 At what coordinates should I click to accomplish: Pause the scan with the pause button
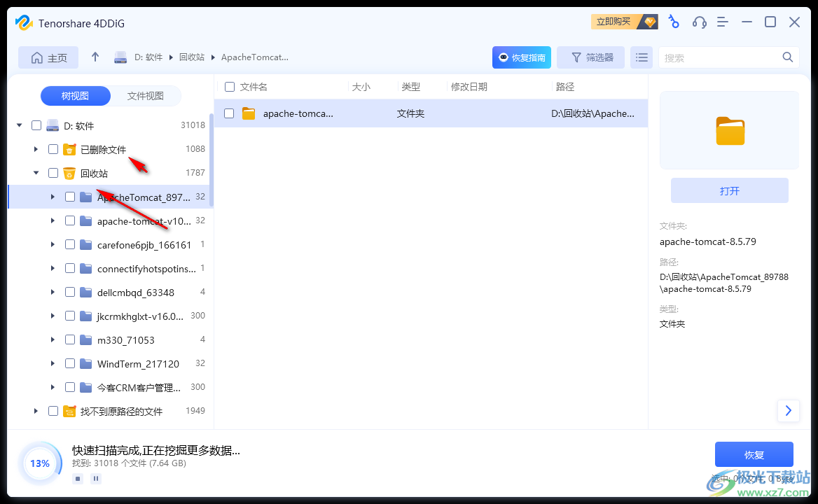(96, 479)
